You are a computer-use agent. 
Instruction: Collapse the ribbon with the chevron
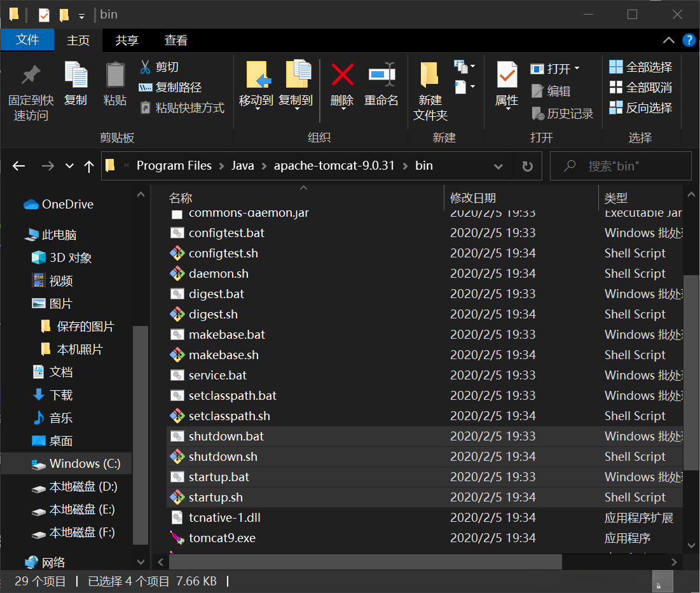pos(668,40)
